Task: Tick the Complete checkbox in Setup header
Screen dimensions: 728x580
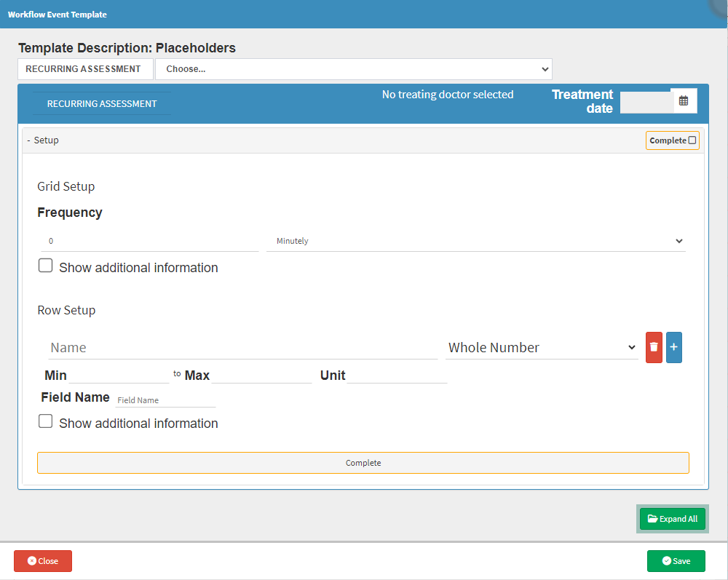Action: [x=692, y=140]
